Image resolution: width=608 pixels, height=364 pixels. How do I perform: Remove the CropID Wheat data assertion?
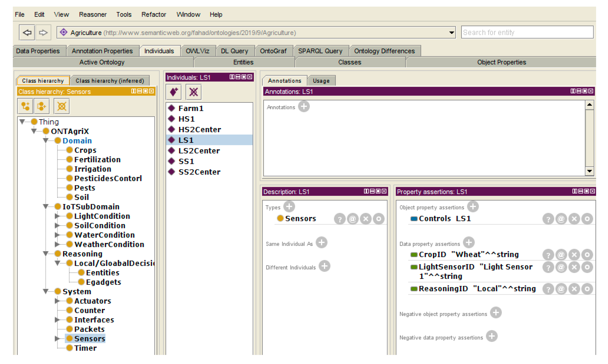coord(574,255)
